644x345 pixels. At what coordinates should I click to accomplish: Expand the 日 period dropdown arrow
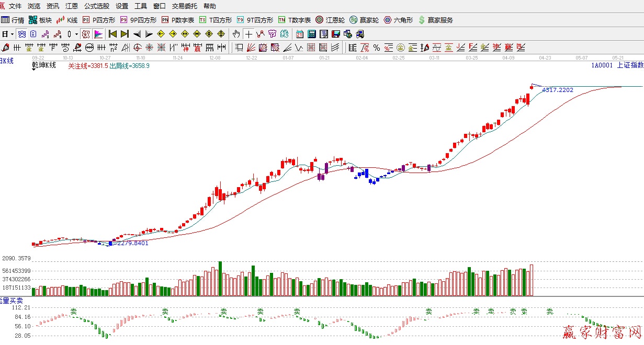(12, 34)
